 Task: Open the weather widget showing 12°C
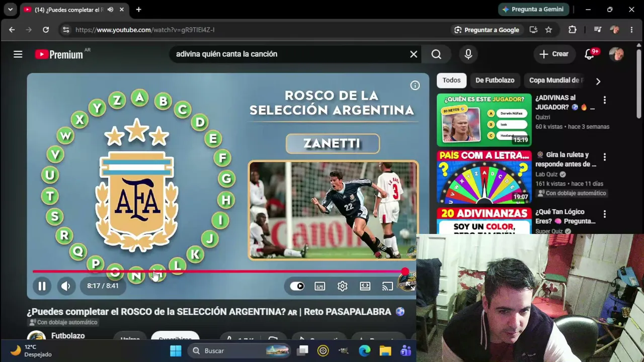click(x=31, y=350)
